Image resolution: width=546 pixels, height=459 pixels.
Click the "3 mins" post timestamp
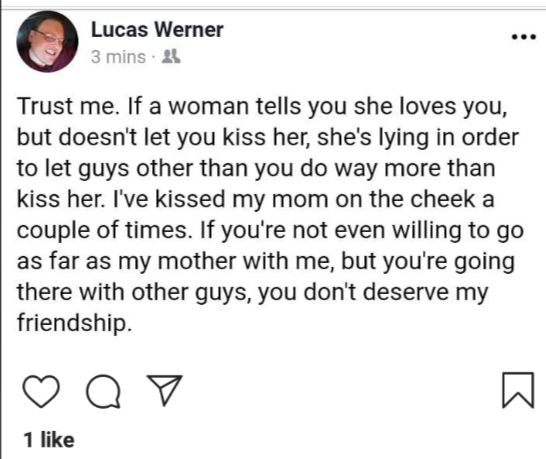118,57
